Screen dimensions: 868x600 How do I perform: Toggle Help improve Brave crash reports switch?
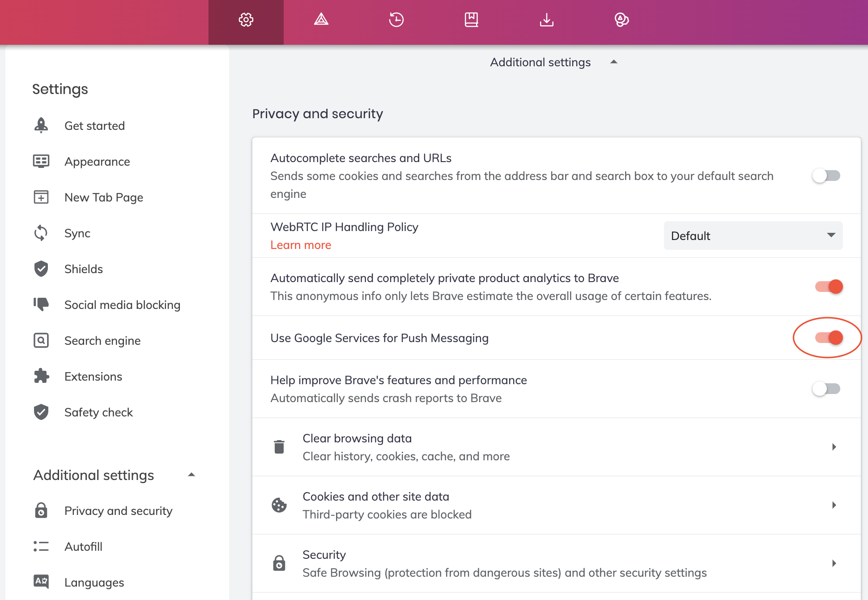826,389
